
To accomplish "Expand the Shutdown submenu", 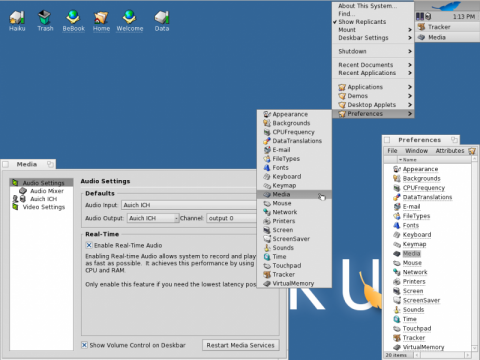I will click(373, 51).
